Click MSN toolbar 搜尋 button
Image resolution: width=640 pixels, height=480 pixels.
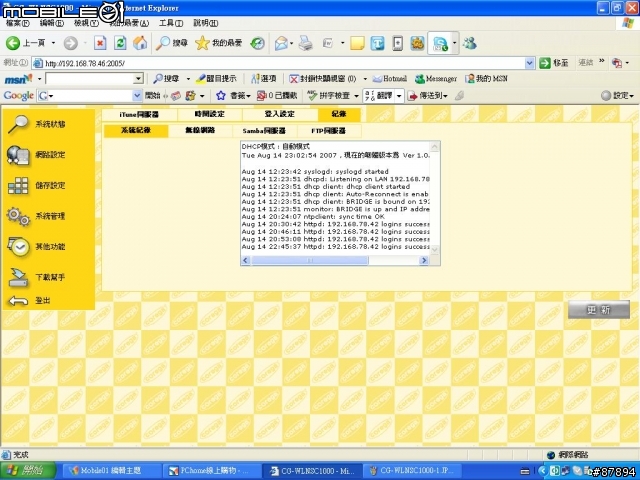pos(166,78)
